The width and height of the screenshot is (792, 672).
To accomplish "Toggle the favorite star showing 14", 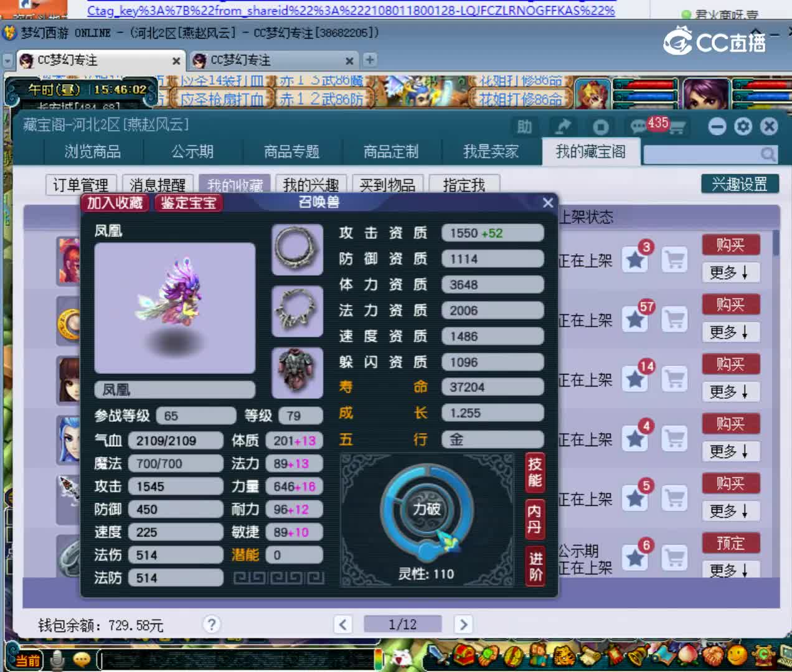I will (x=635, y=380).
